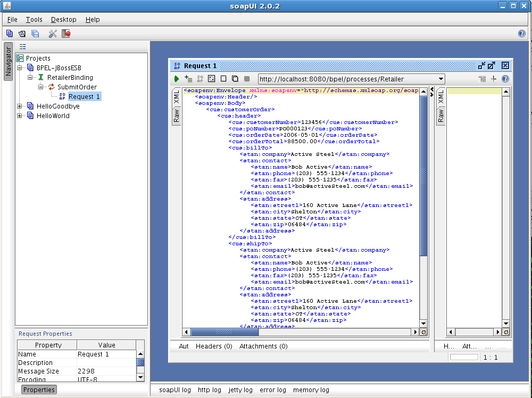Click the single empty-square icon in request toolbar

(x=223, y=79)
